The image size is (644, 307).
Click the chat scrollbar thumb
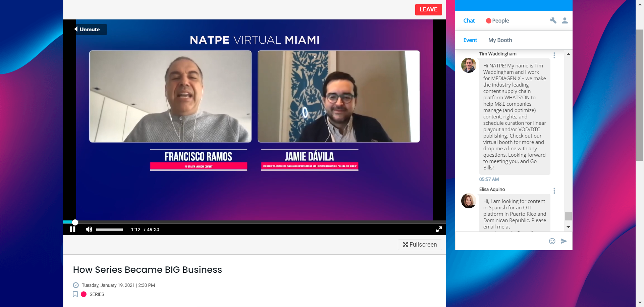tap(568, 216)
